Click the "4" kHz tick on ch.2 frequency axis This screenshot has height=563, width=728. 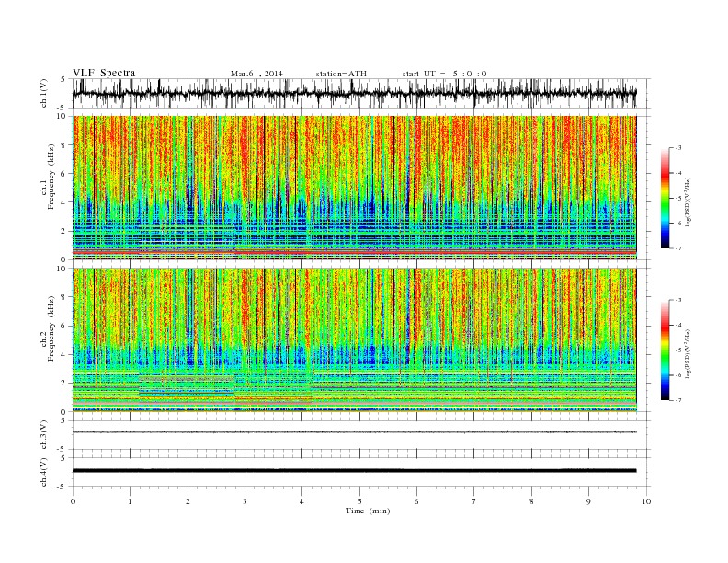pos(63,355)
